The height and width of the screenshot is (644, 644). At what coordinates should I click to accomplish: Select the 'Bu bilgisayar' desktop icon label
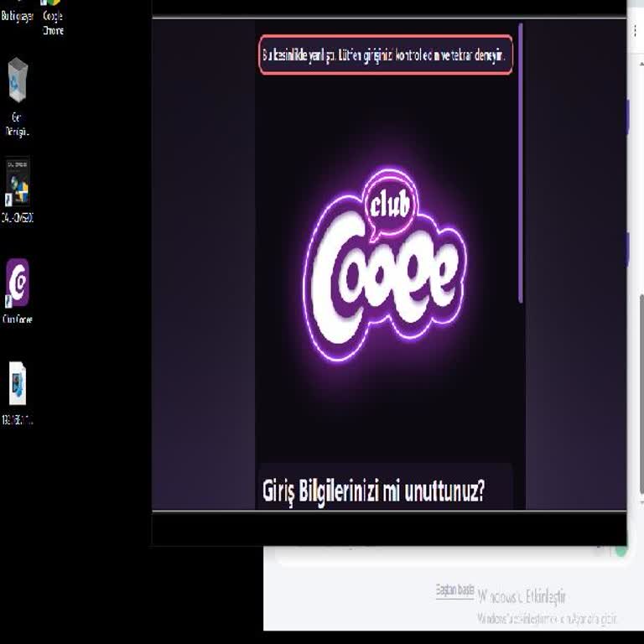point(17,16)
